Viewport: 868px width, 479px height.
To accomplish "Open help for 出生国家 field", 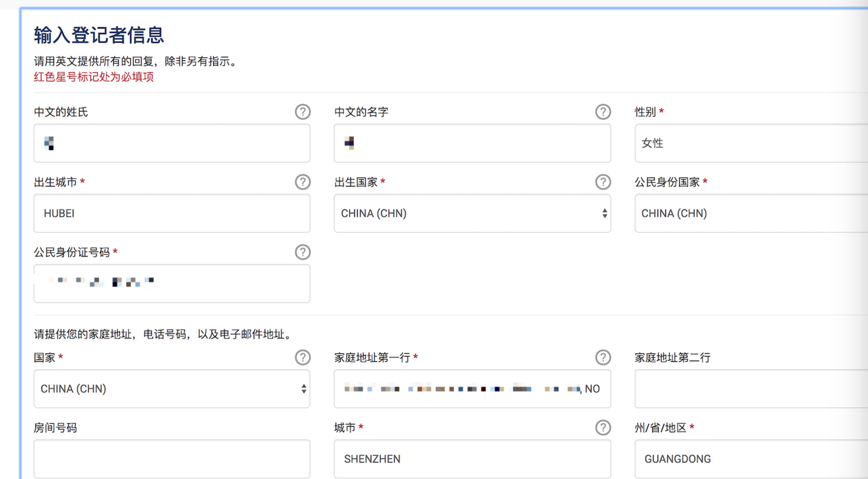I will [603, 182].
